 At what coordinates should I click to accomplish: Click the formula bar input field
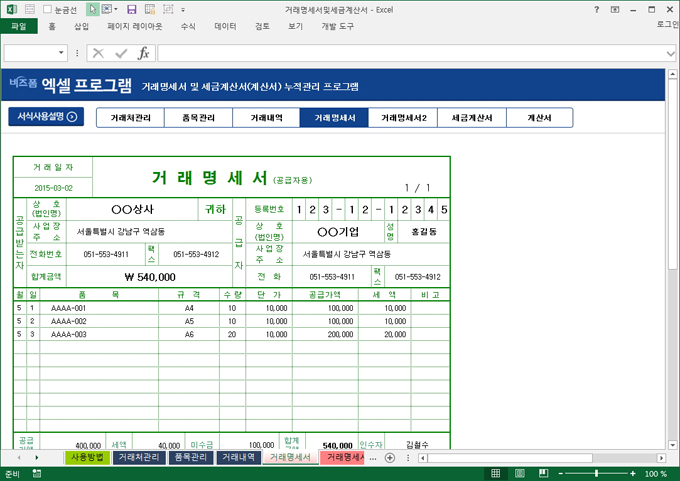point(400,53)
